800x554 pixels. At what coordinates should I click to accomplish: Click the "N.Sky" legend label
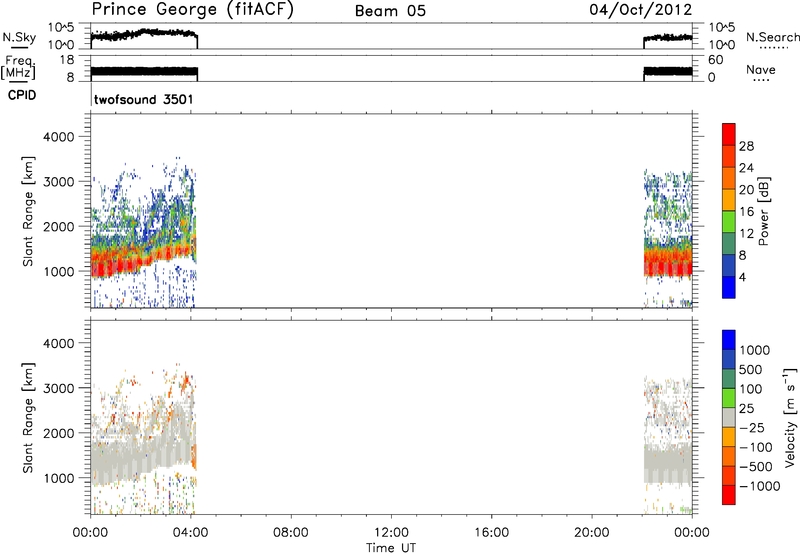(x=19, y=37)
